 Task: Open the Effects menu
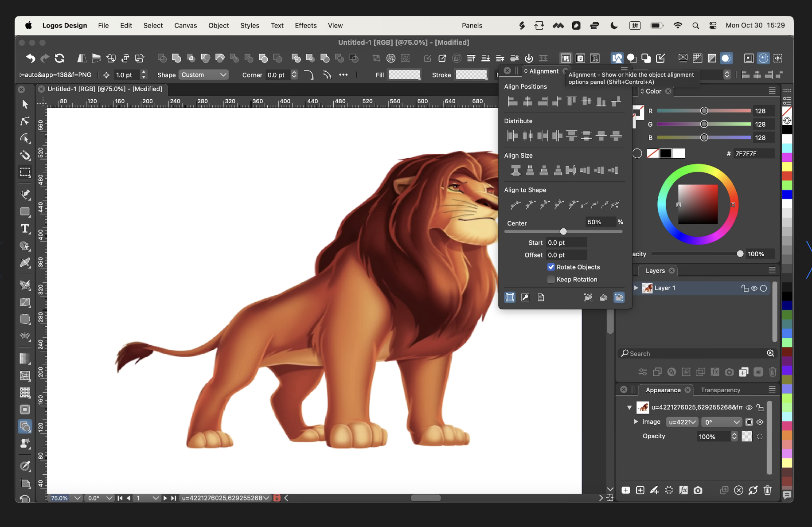click(305, 25)
